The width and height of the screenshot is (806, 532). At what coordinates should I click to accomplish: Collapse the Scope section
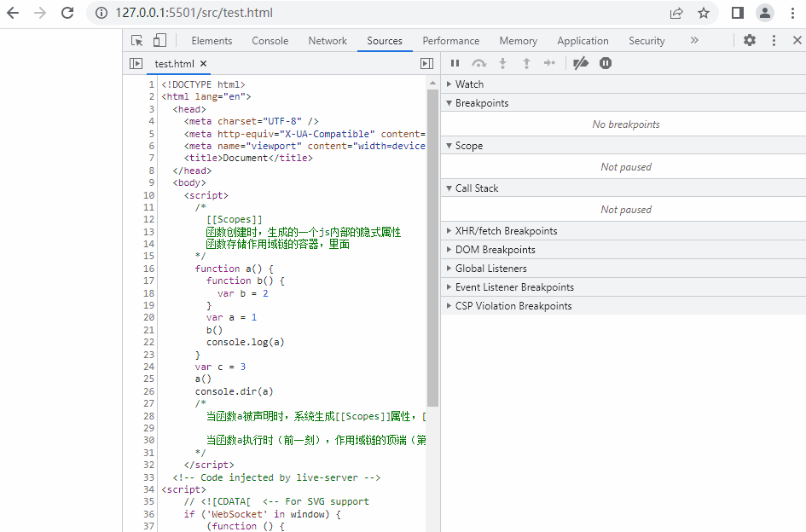pos(623,146)
